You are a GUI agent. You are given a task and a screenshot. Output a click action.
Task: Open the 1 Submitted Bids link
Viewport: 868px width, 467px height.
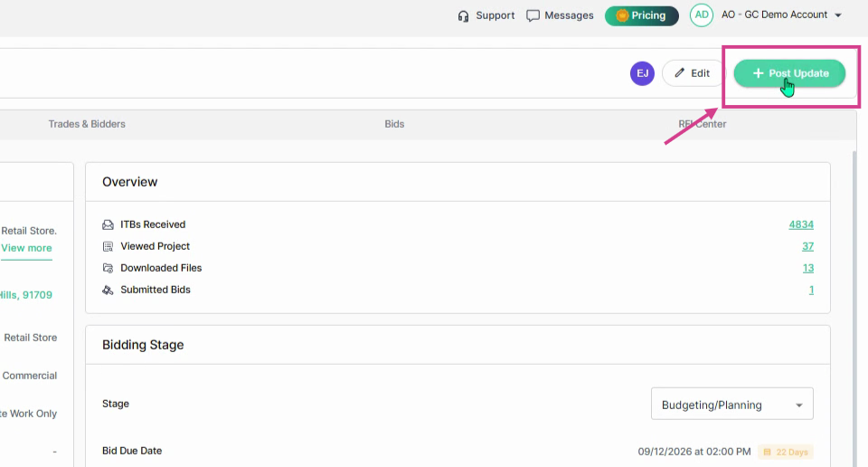coord(811,290)
